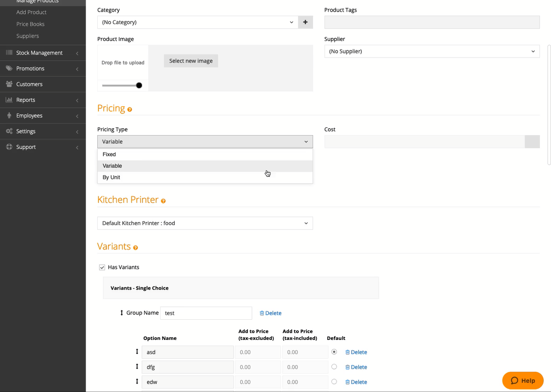Click the Cost input field
Image resolution: width=551 pixels, height=392 pixels.
[x=424, y=142]
